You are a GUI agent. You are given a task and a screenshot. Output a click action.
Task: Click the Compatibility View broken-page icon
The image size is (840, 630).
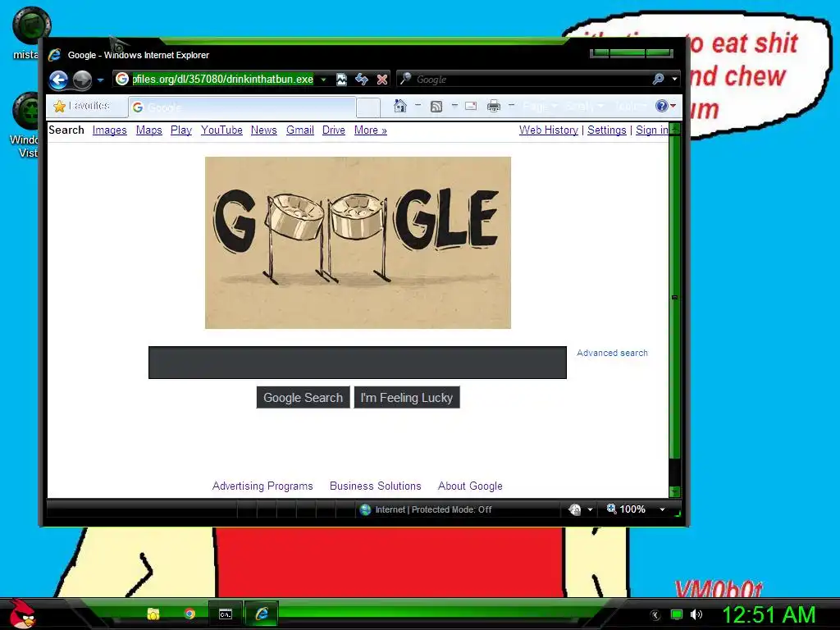341,80
